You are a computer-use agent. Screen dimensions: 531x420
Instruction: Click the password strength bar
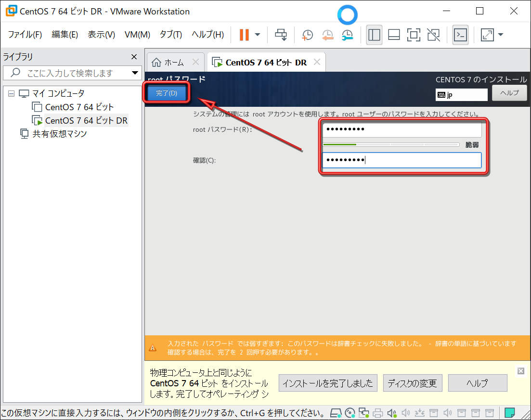pyautogui.click(x=391, y=144)
